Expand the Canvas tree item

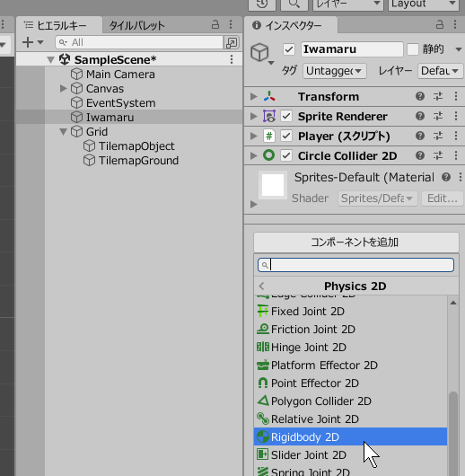click(63, 89)
